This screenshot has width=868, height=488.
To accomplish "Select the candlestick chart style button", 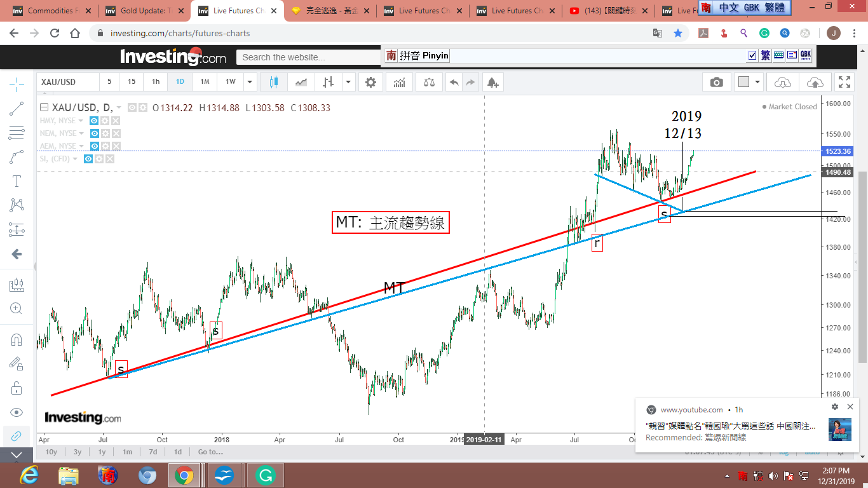I will coord(274,82).
